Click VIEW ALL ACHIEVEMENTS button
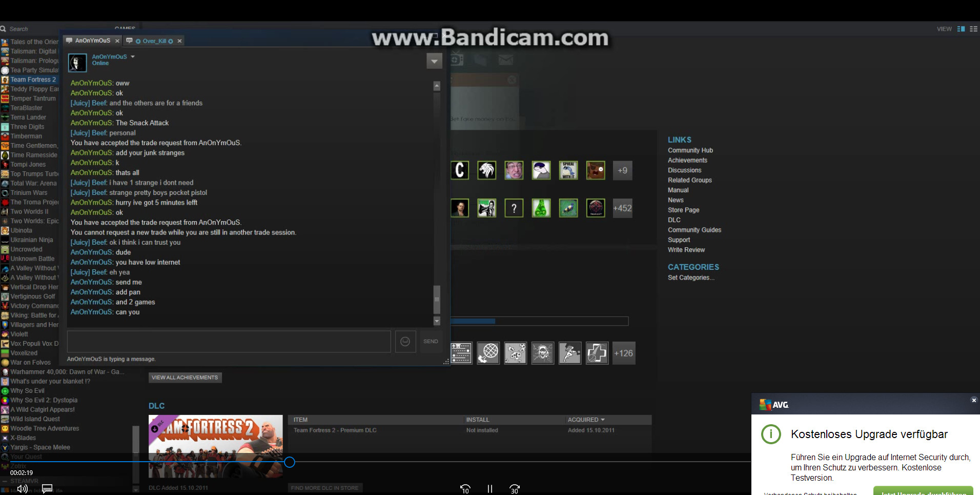The width and height of the screenshot is (980, 495). pyautogui.click(x=185, y=378)
